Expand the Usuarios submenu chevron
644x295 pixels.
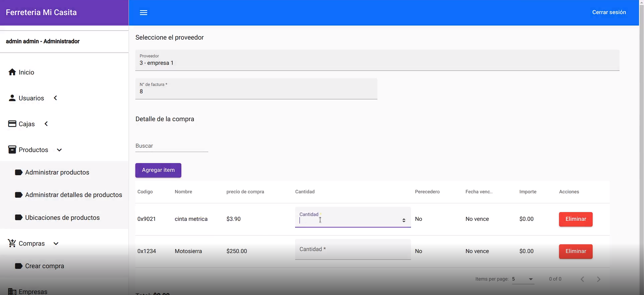click(x=55, y=98)
